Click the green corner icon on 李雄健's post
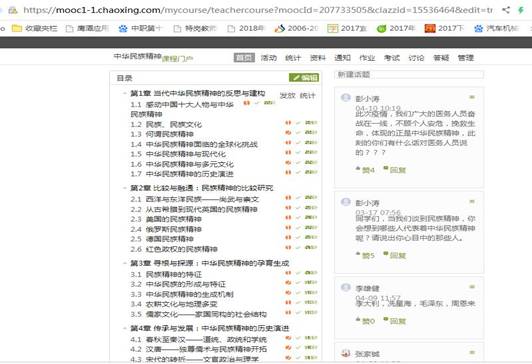The image size is (532, 364). [472, 287]
